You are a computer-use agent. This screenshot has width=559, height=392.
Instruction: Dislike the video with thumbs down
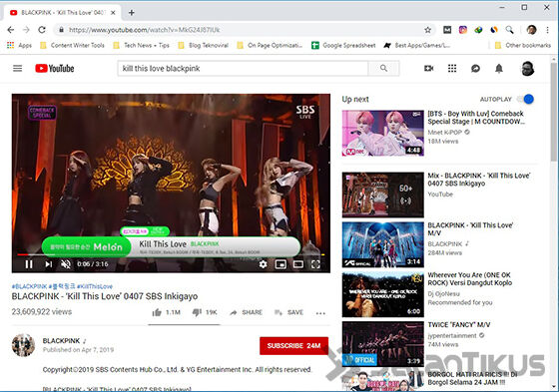pos(205,312)
